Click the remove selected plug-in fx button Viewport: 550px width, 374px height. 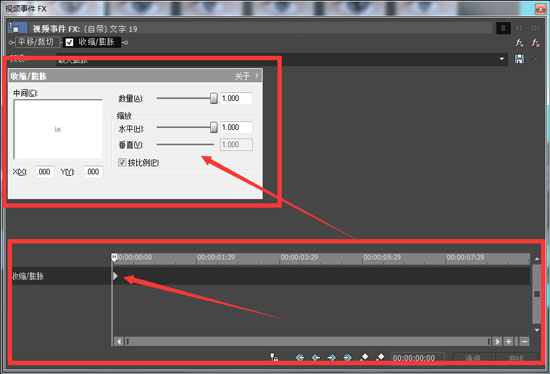(535, 43)
